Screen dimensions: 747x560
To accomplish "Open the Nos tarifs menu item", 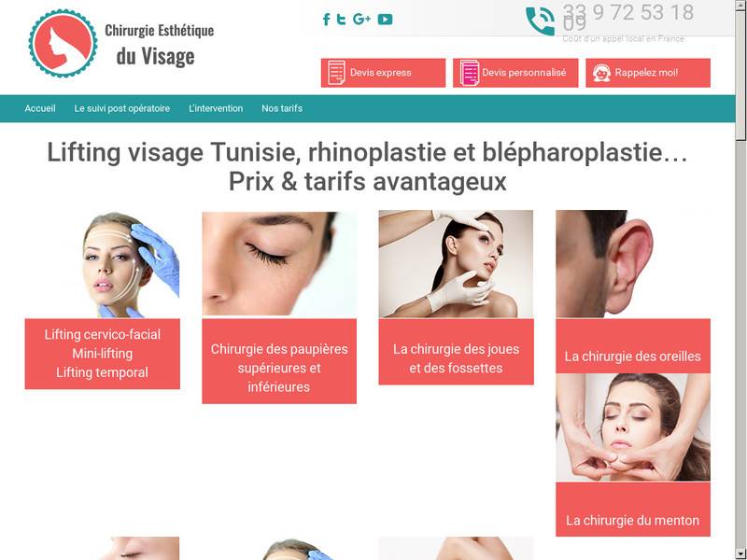I will (x=282, y=108).
